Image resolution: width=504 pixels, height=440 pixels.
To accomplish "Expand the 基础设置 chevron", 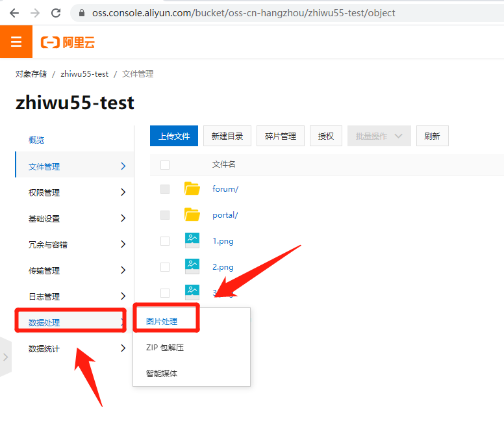I will [123, 218].
